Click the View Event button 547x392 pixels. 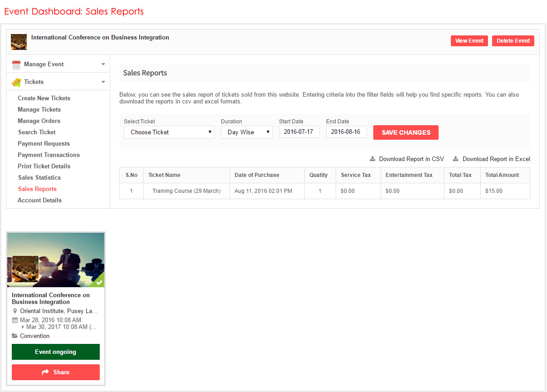click(x=469, y=41)
